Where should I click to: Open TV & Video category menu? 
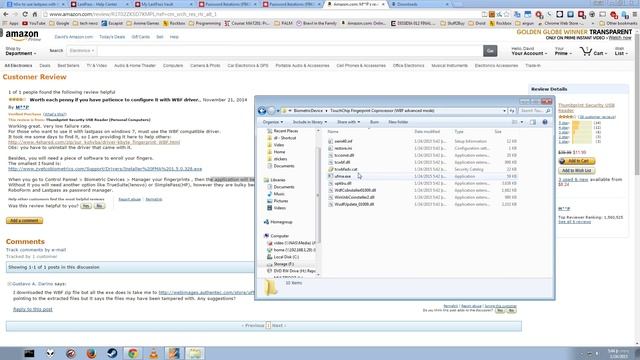96,65
